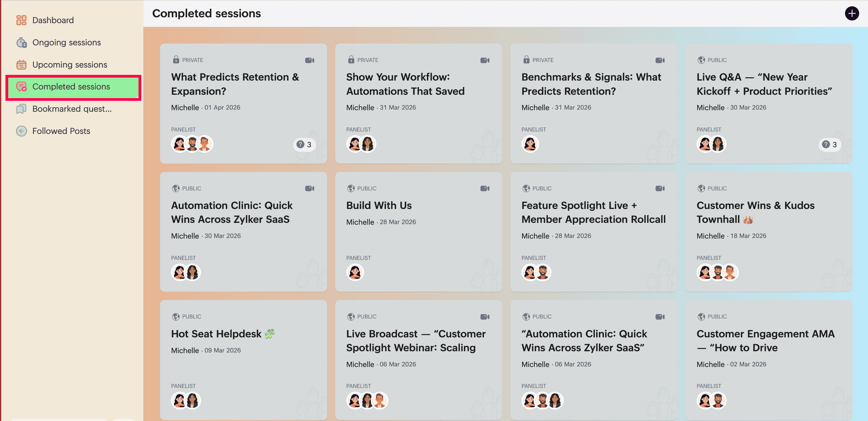Click video camera icon on Build With Us
This screenshot has width=868, height=421.
tap(485, 189)
